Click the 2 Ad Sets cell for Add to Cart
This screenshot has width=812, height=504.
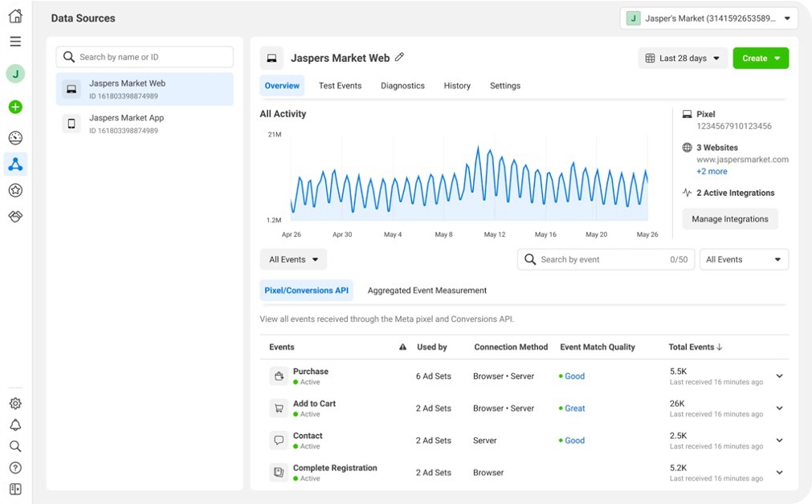click(x=434, y=408)
